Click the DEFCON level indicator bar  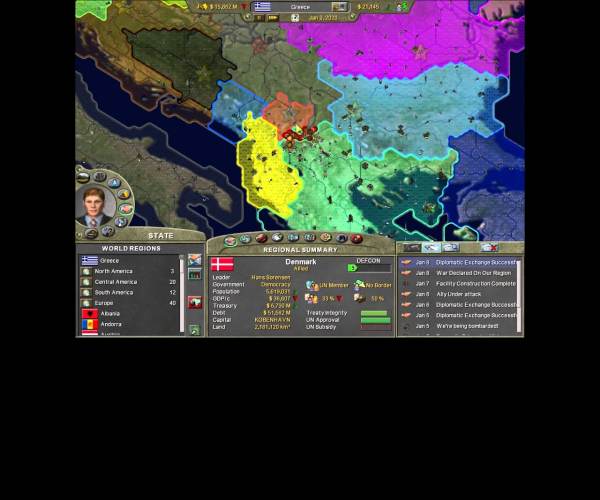pyautogui.click(x=369, y=268)
